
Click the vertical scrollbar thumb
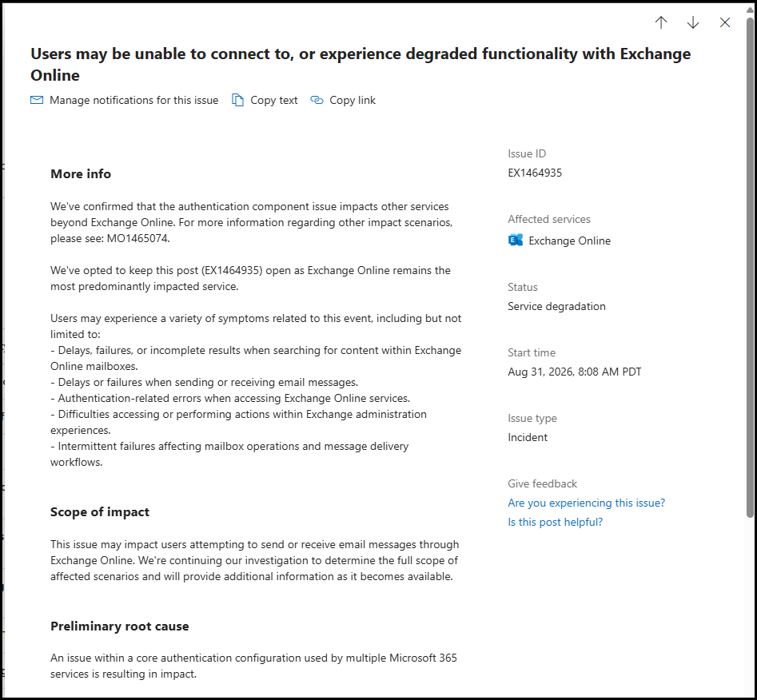pos(750,268)
